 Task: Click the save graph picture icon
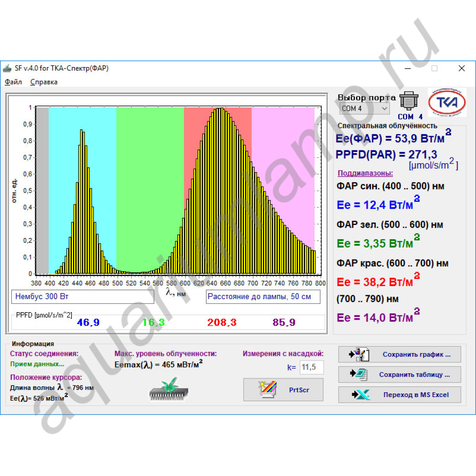coord(359,354)
